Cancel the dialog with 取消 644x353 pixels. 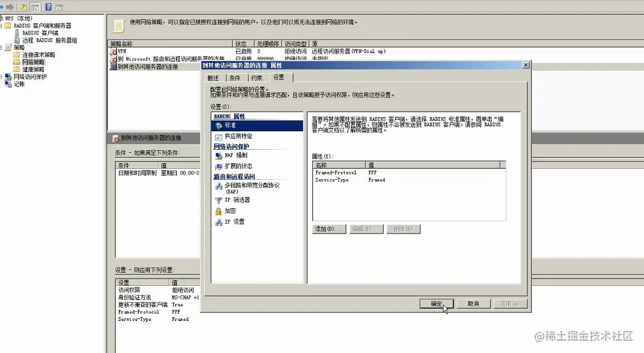click(473, 304)
